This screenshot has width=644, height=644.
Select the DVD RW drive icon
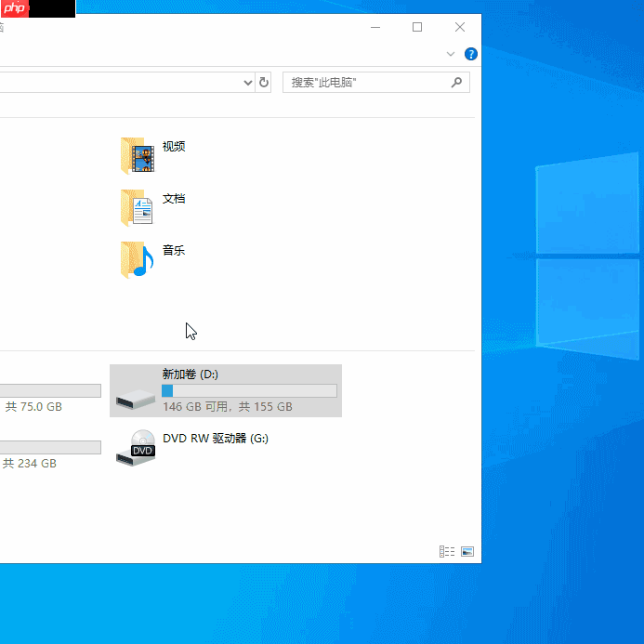[x=136, y=448]
